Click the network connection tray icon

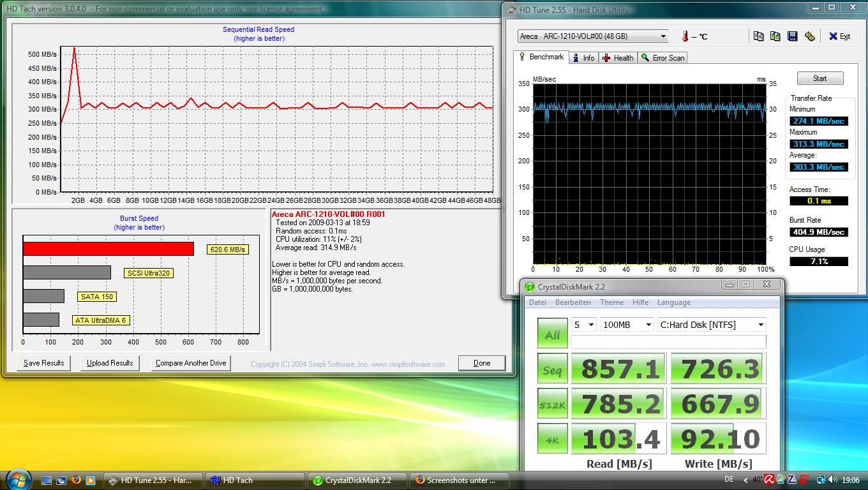pos(822,480)
